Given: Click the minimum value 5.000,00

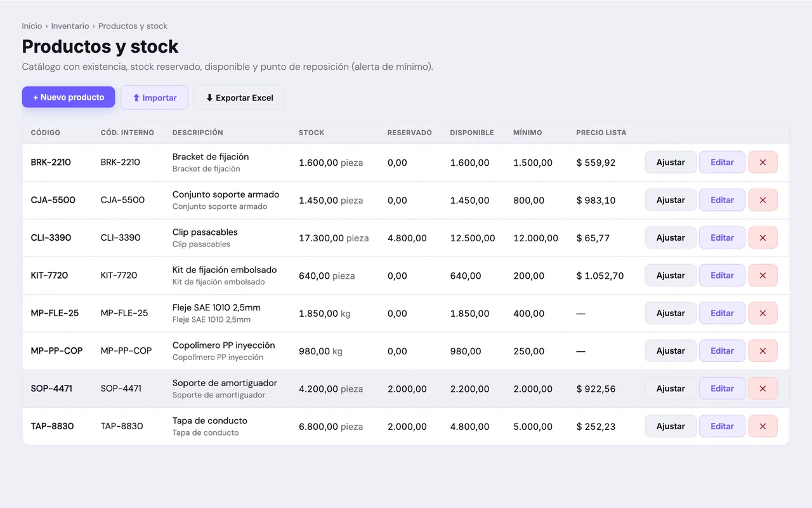Looking at the screenshot, I should [533, 427].
